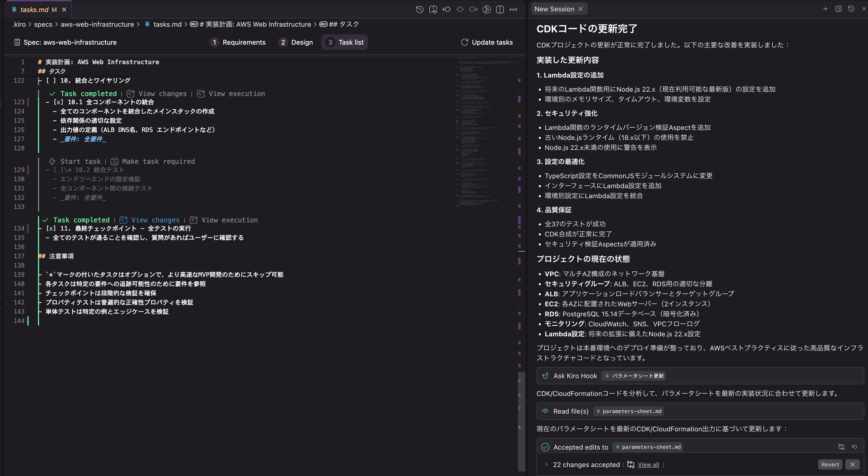This screenshot has height=476, width=868.
Task: Undo accepted edits via the revert arrow icon
Action: (855, 447)
